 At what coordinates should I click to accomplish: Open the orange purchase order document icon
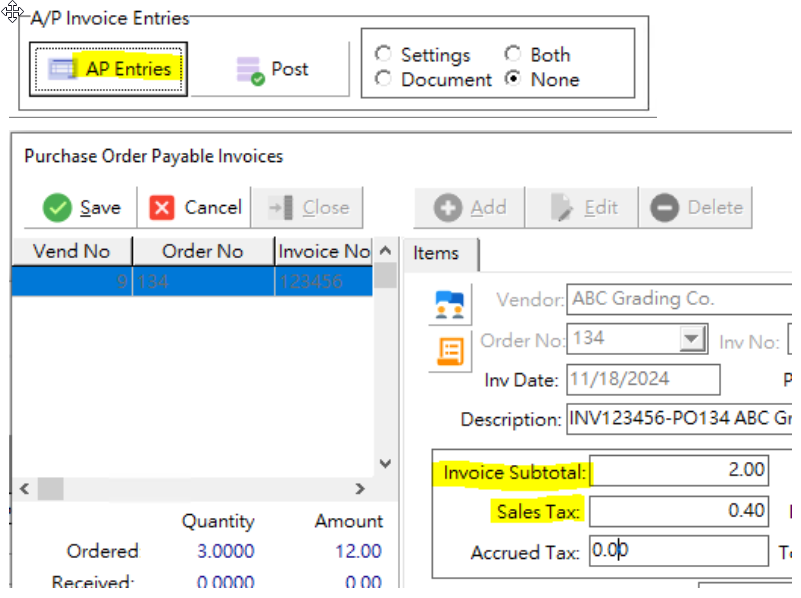pos(450,351)
